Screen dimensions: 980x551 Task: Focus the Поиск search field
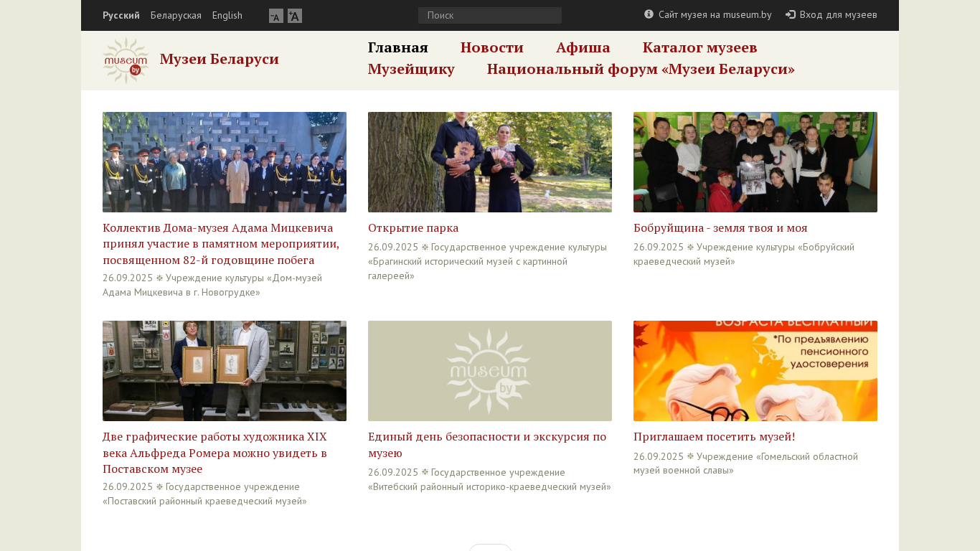[x=490, y=15]
